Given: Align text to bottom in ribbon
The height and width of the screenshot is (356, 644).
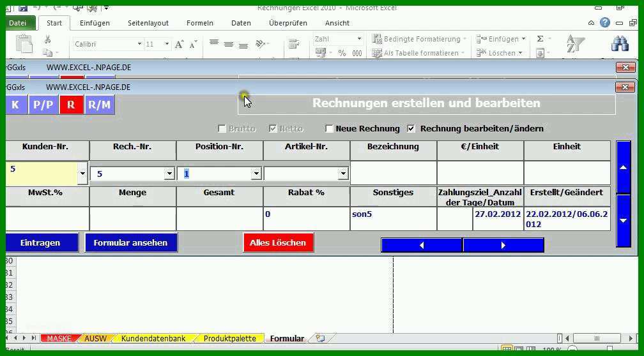Looking at the screenshot, I should (243, 45).
